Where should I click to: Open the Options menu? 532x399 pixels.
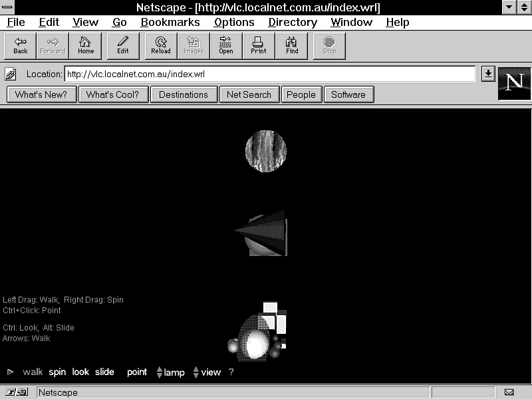[234, 22]
